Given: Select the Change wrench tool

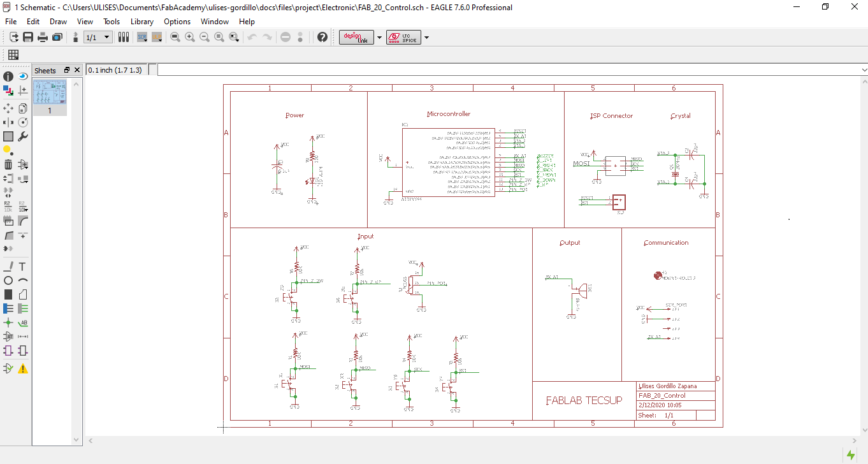Looking at the screenshot, I should (x=22, y=136).
